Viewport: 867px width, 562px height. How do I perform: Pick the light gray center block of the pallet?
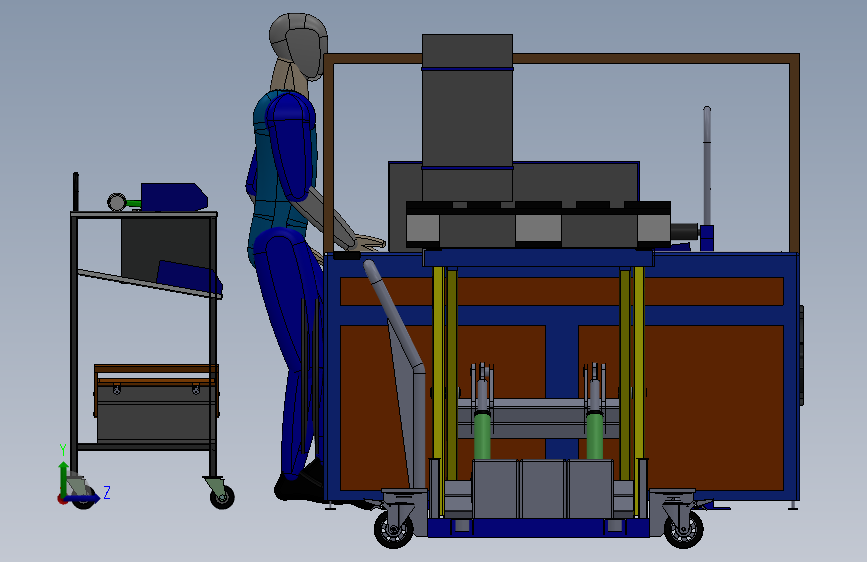[538, 228]
